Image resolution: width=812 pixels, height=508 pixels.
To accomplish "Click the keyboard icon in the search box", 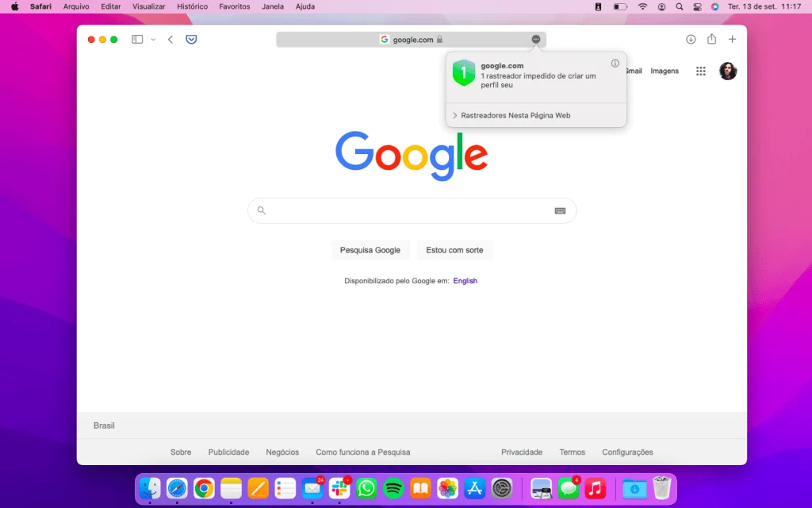I will click(x=560, y=210).
